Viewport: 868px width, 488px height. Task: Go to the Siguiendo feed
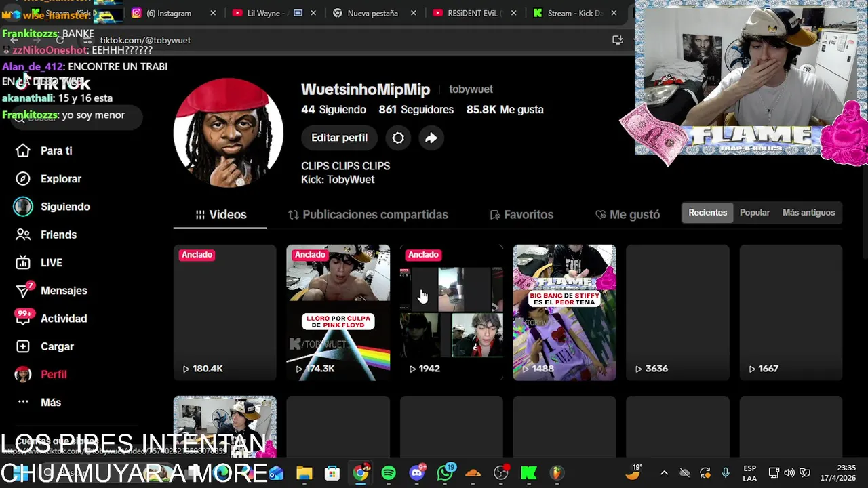point(52,207)
